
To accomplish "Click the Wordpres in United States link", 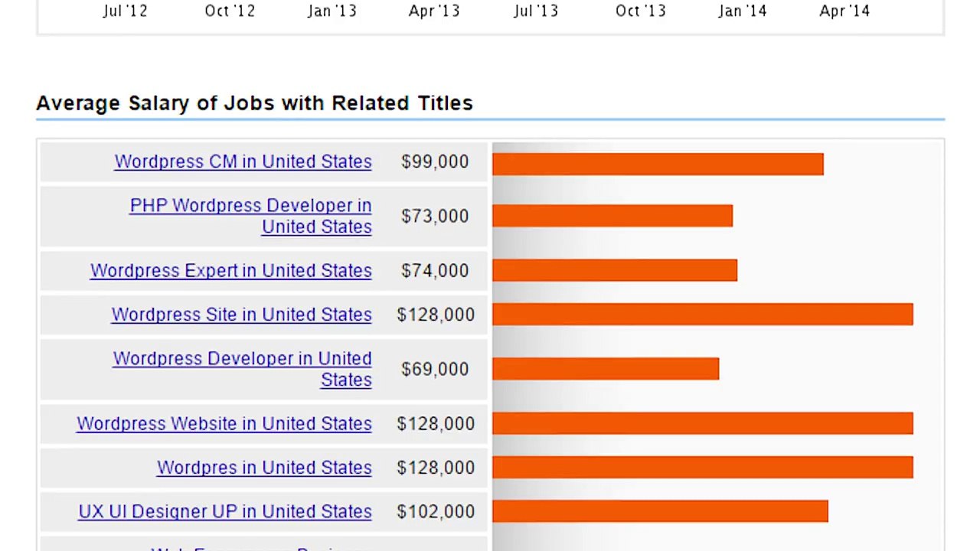I will (x=264, y=468).
